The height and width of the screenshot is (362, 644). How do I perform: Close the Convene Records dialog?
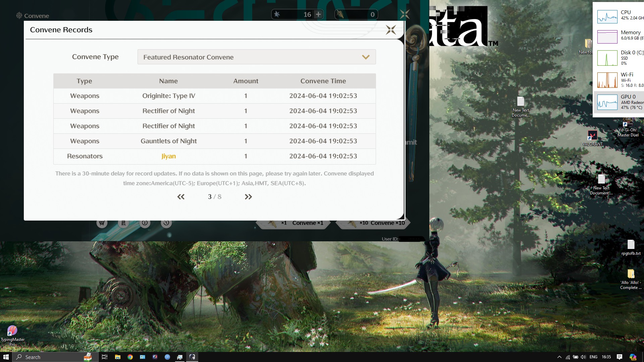click(x=391, y=30)
